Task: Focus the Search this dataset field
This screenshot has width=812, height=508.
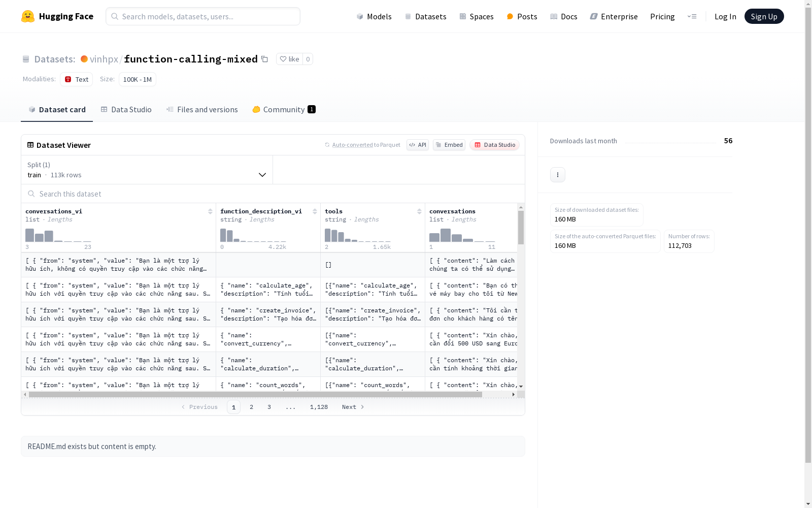Action: point(273,194)
